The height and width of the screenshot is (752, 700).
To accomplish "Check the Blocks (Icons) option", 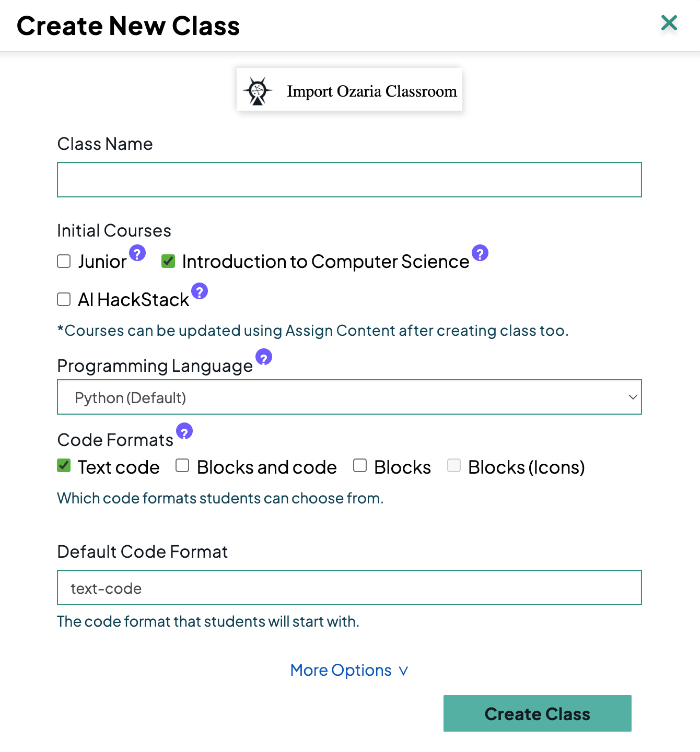I will click(454, 466).
